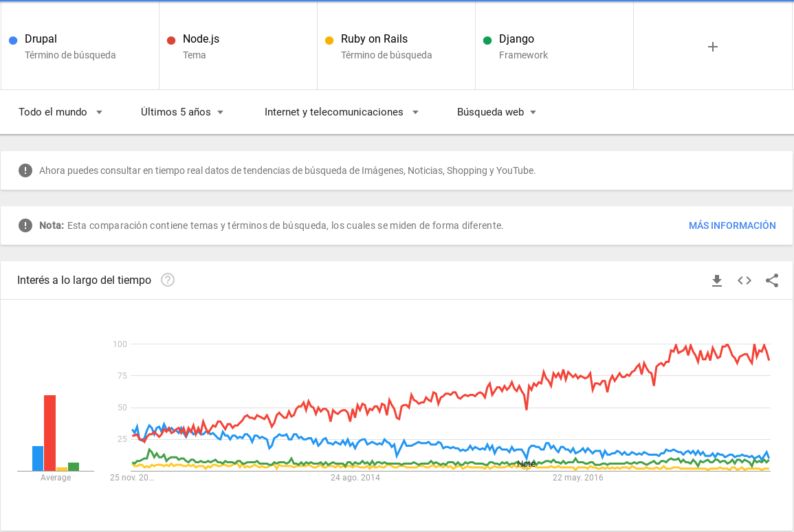794x532 pixels.
Task: Open the Internet y telecomunicaciones category selector
Action: 342,111
